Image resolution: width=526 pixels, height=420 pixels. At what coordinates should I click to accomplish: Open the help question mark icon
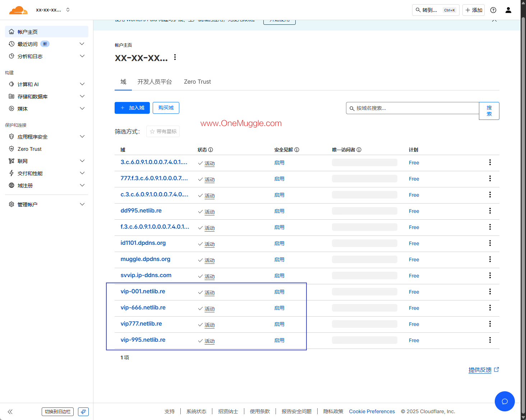(x=493, y=10)
